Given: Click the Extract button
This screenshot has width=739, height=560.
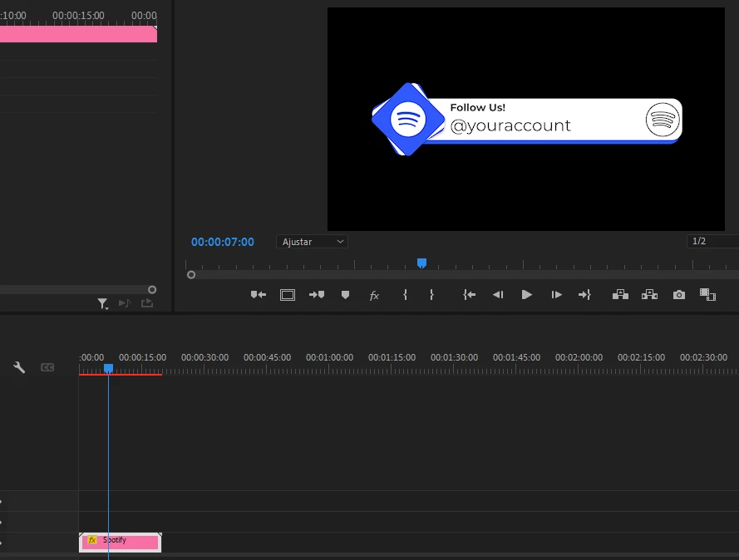Looking at the screenshot, I should pyautogui.click(x=649, y=295).
